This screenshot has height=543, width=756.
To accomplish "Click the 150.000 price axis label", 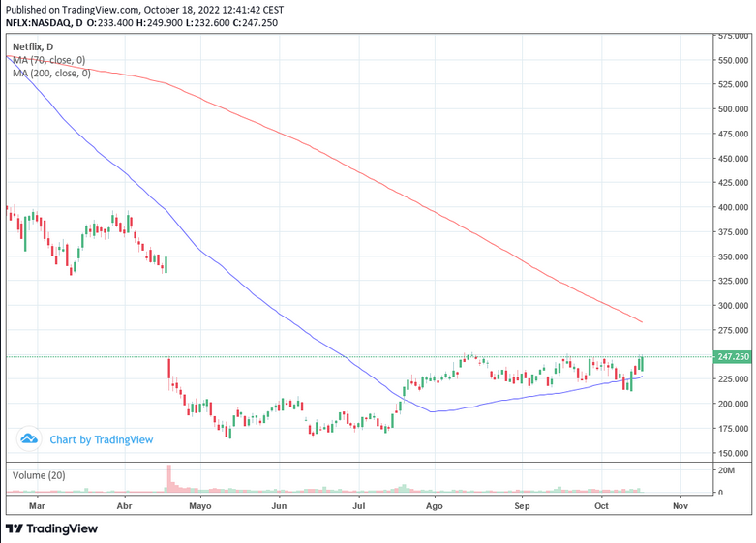I will [733, 453].
